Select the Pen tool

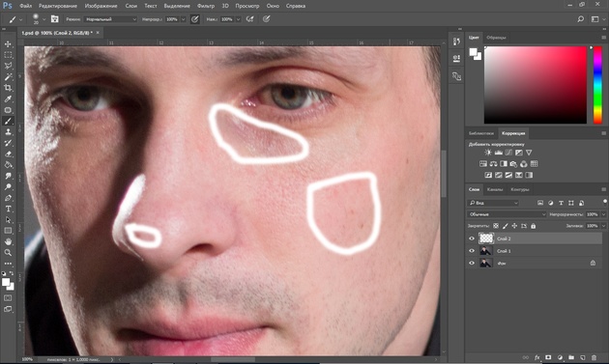coord(8,198)
